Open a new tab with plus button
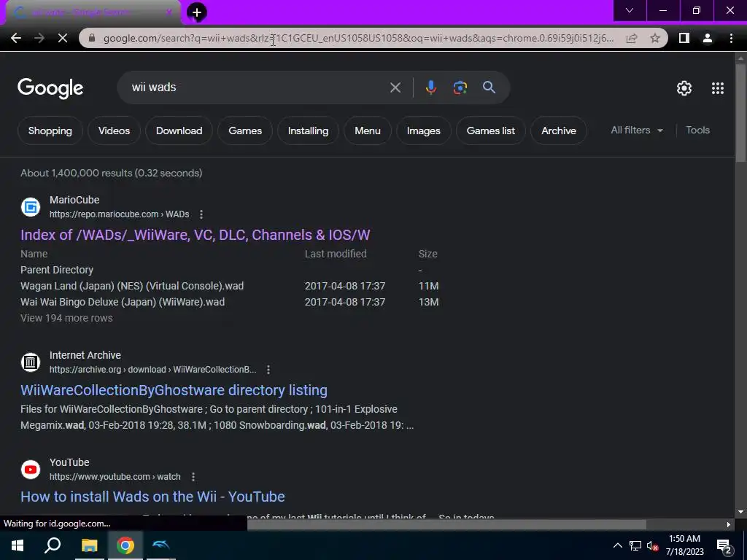The width and height of the screenshot is (747, 560). click(x=197, y=12)
